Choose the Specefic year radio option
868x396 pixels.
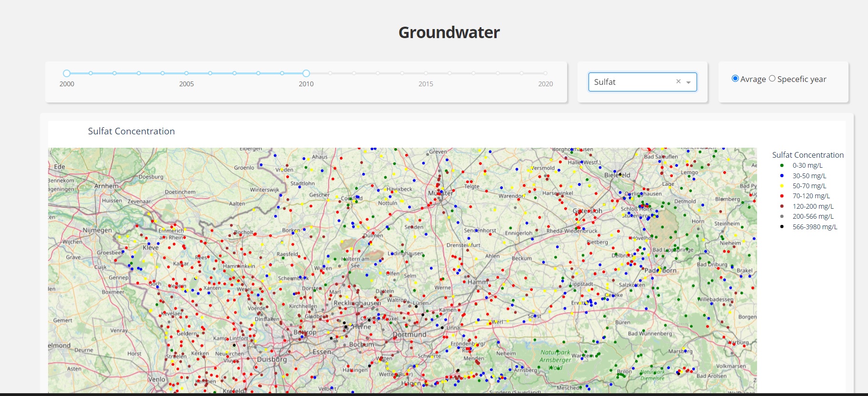click(772, 79)
